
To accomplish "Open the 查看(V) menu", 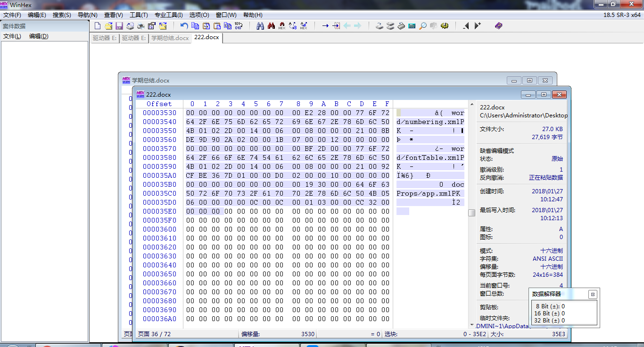I will 113,15.
